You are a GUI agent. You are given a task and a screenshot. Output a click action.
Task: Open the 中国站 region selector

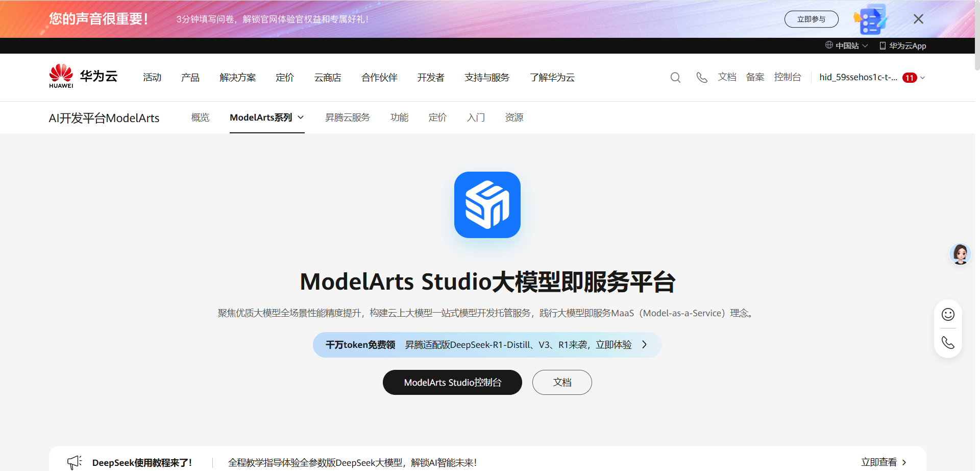pos(847,45)
